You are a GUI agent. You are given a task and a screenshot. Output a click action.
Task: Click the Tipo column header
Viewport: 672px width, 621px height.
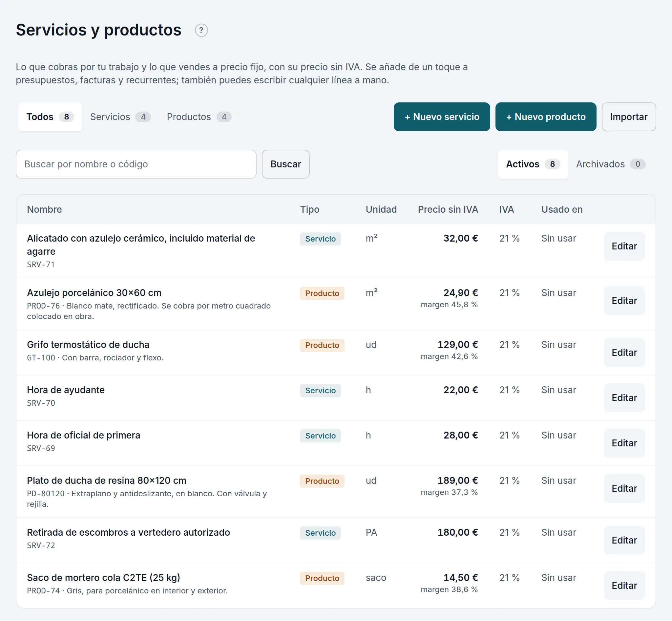click(309, 209)
